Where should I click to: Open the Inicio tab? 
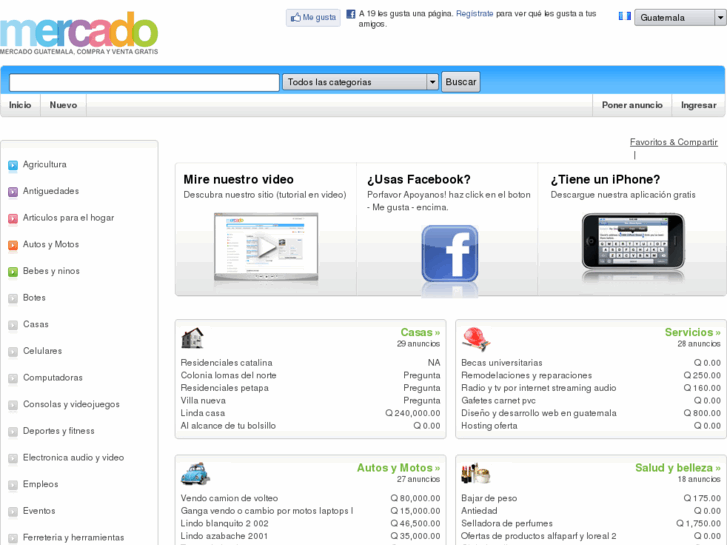click(x=20, y=105)
